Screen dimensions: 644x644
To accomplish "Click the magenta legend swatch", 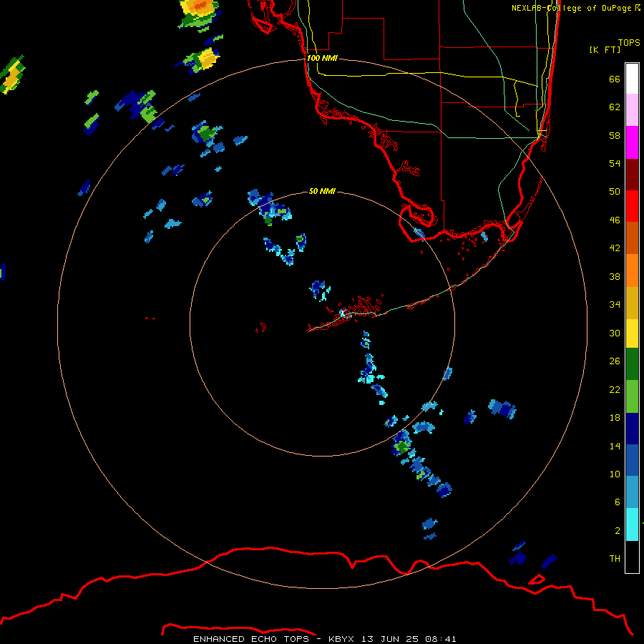I will (x=632, y=142).
